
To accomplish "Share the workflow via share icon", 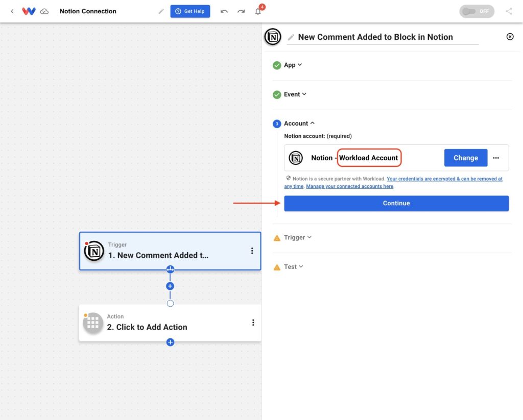I will point(509,11).
